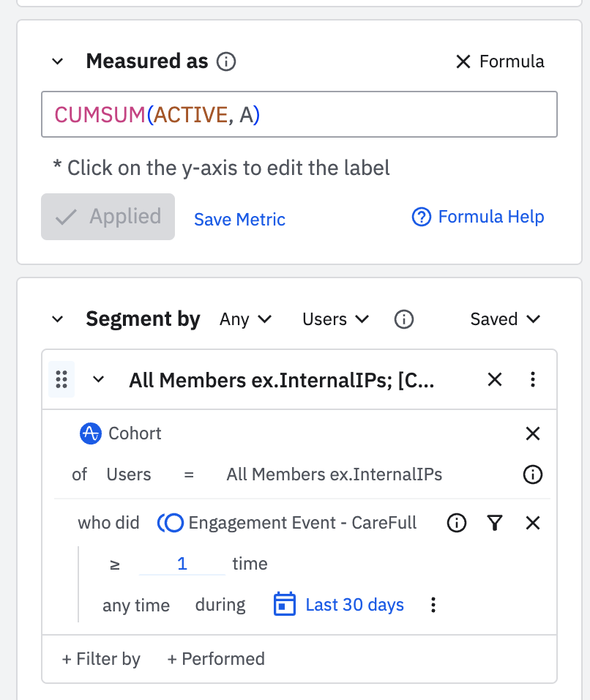Open the segment's three-dot options menu

click(533, 379)
